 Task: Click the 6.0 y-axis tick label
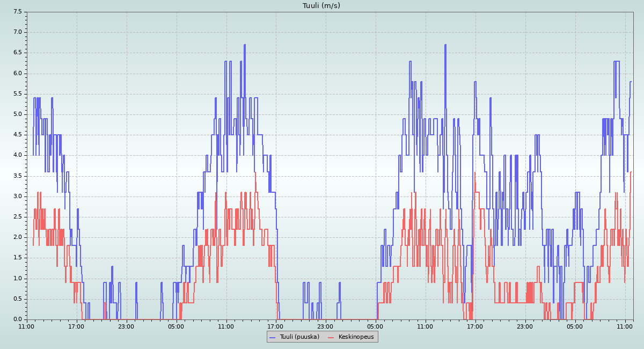point(17,73)
